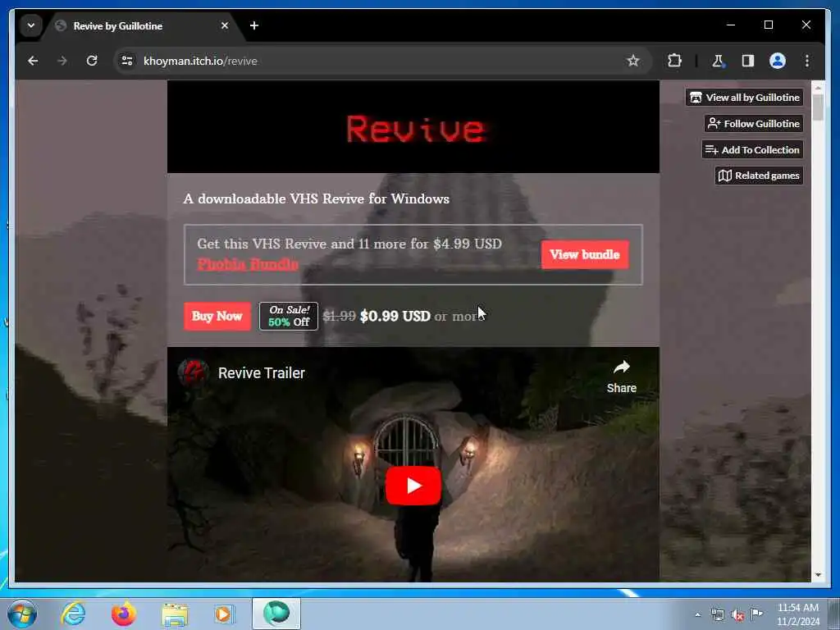Viewport: 840px width, 630px height.
Task: Minimize the browser window
Action: [x=731, y=25]
